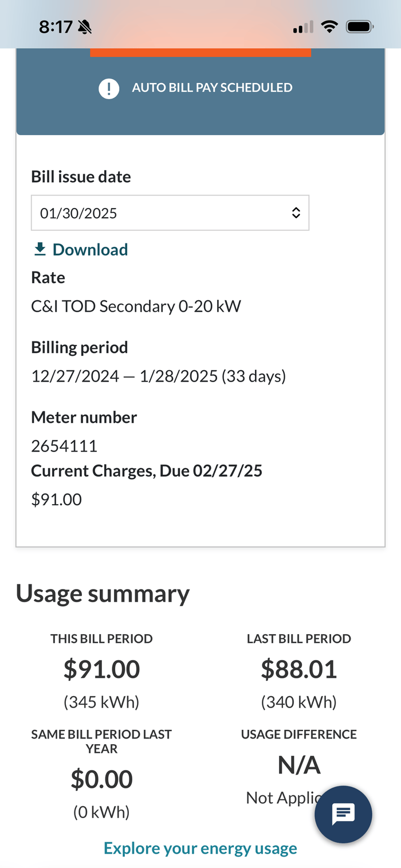Tap the C&I TOD Secondary rate text

[x=136, y=307]
